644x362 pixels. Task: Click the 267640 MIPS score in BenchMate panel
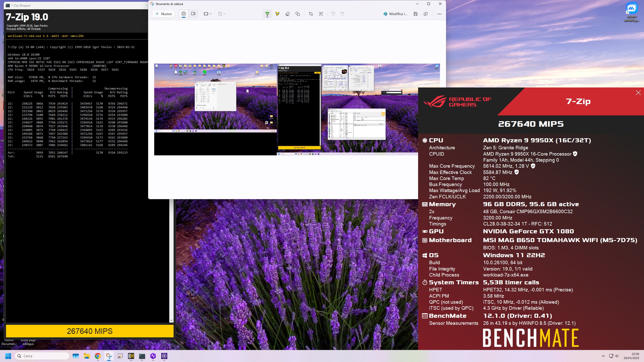click(531, 124)
